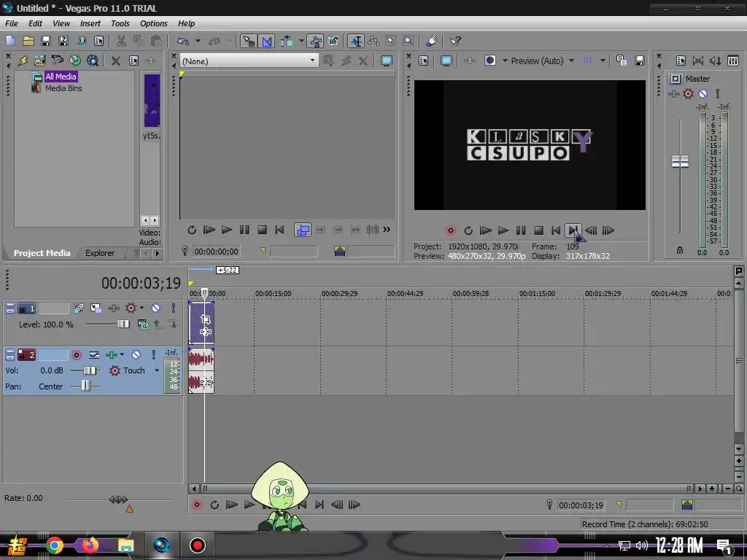The height and width of the screenshot is (560, 747).
Task: Click Save Snapshot to File icon in preview
Action: pyautogui.click(x=639, y=61)
